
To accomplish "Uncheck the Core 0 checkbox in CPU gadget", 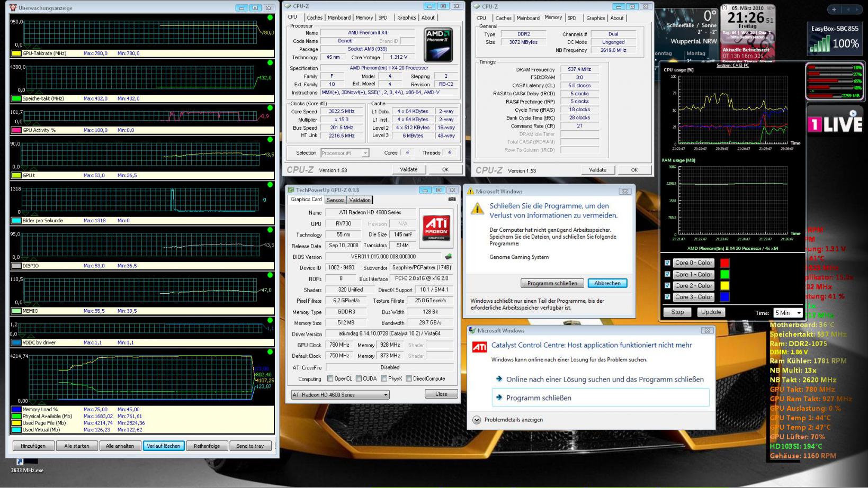I will [x=667, y=263].
